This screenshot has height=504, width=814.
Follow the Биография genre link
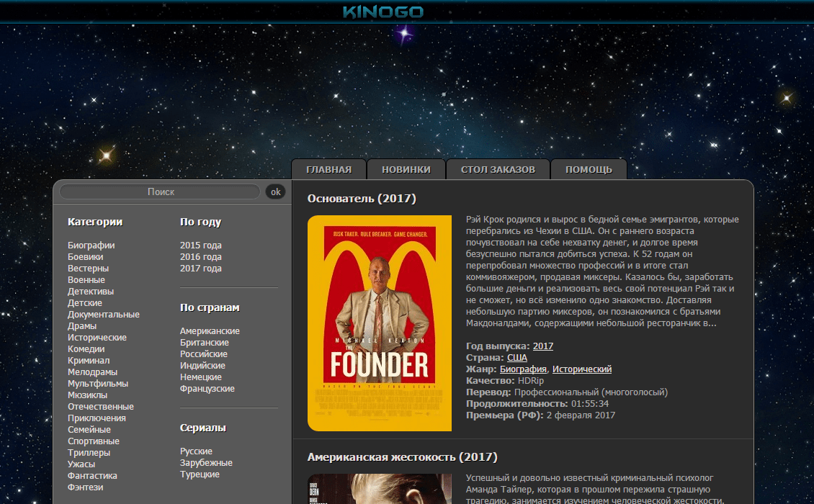(523, 369)
